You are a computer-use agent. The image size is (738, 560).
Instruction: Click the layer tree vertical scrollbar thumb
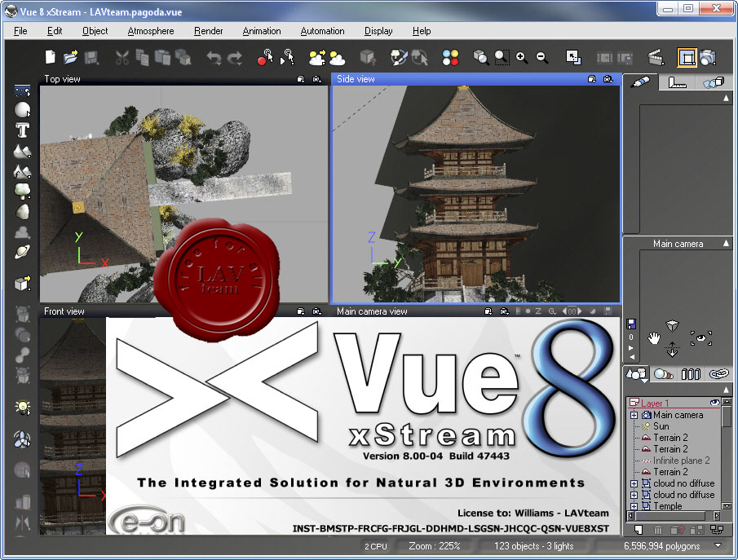(x=727, y=417)
